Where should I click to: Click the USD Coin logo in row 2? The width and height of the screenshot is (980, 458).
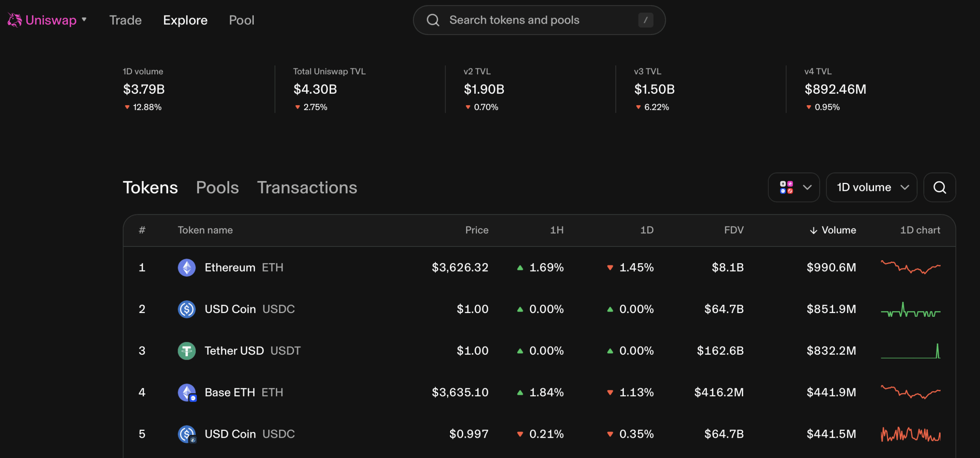187,309
